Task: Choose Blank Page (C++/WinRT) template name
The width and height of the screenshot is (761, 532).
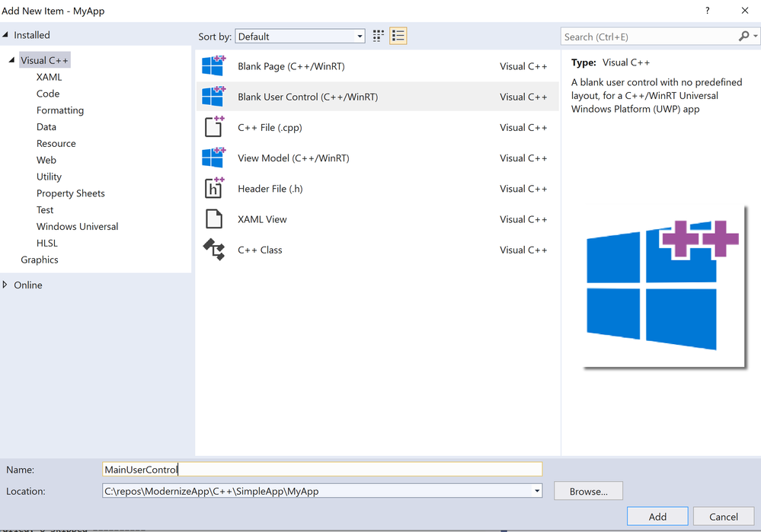Action: [x=291, y=66]
